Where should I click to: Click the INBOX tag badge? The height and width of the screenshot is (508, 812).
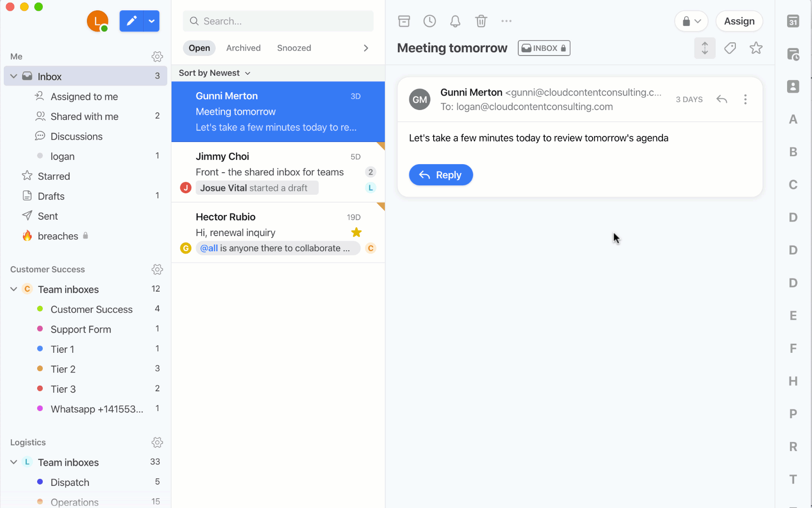coord(544,48)
